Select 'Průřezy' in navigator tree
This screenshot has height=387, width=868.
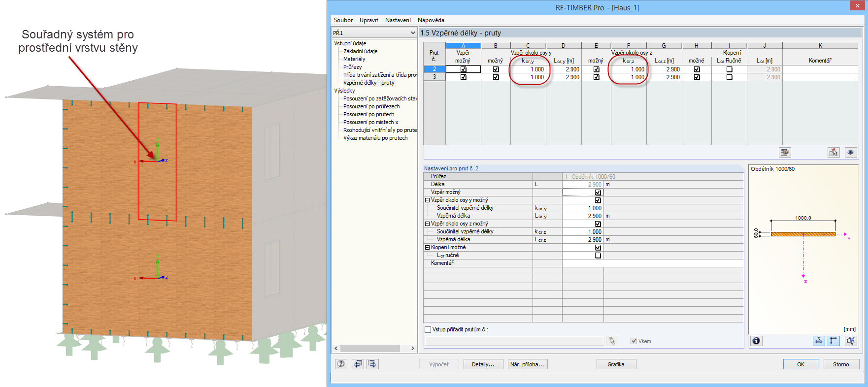click(x=352, y=67)
